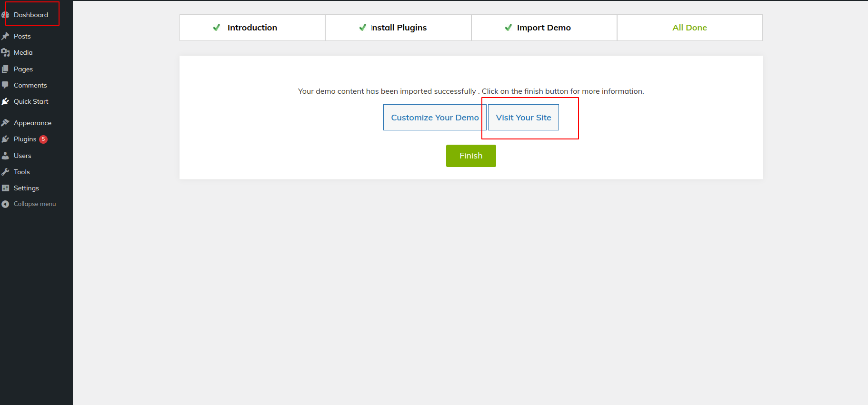Click the Settings sliders icon
Screen dimensions: 868x405
[x=5, y=188]
